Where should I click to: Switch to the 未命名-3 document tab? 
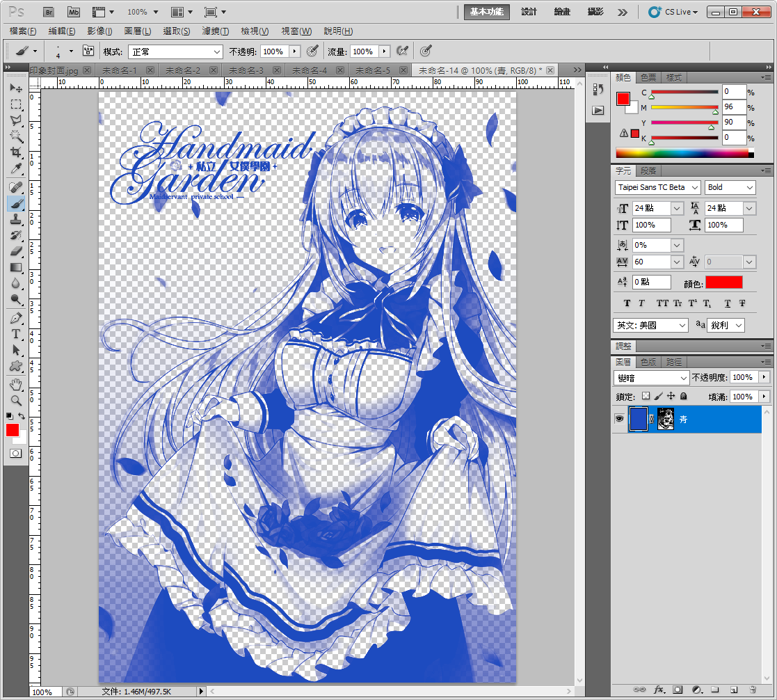click(x=246, y=70)
